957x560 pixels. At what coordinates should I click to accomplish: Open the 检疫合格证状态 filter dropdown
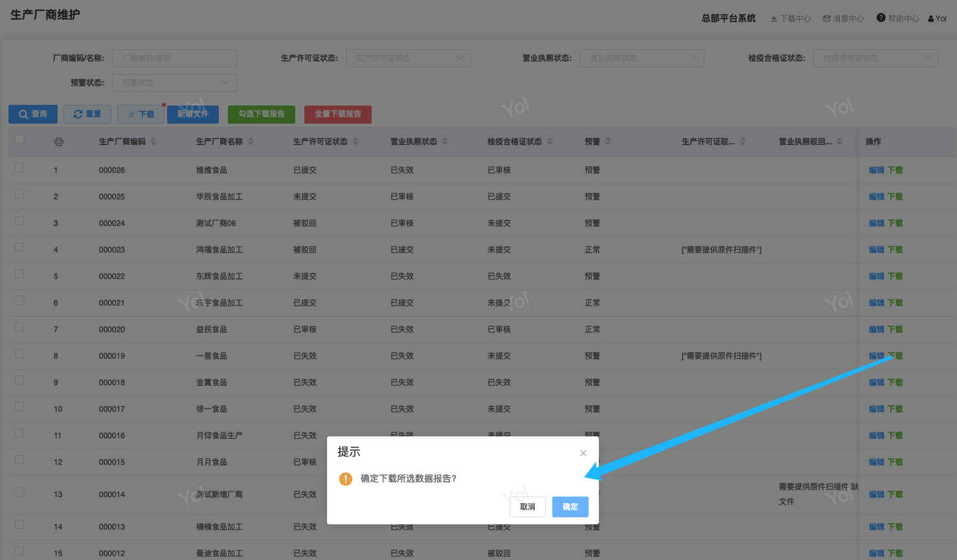[875, 58]
